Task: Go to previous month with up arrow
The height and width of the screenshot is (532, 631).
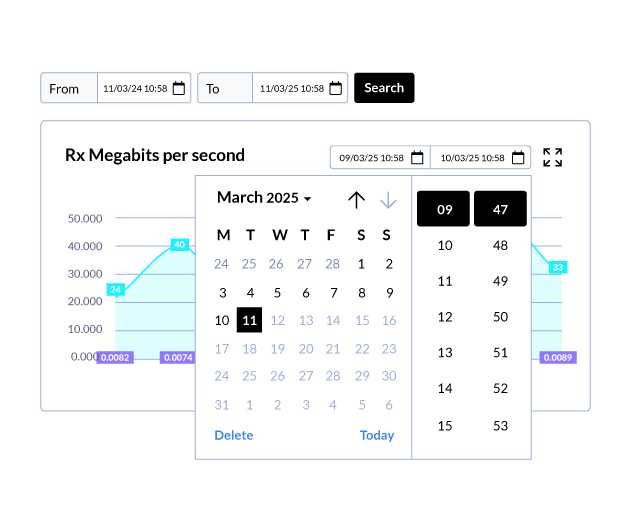Action: pos(356,200)
